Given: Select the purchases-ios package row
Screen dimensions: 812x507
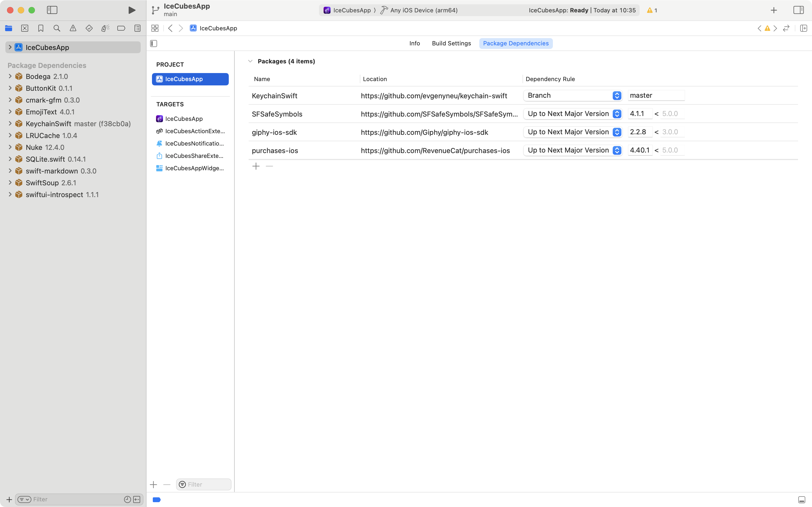Looking at the screenshot, I should (x=275, y=151).
